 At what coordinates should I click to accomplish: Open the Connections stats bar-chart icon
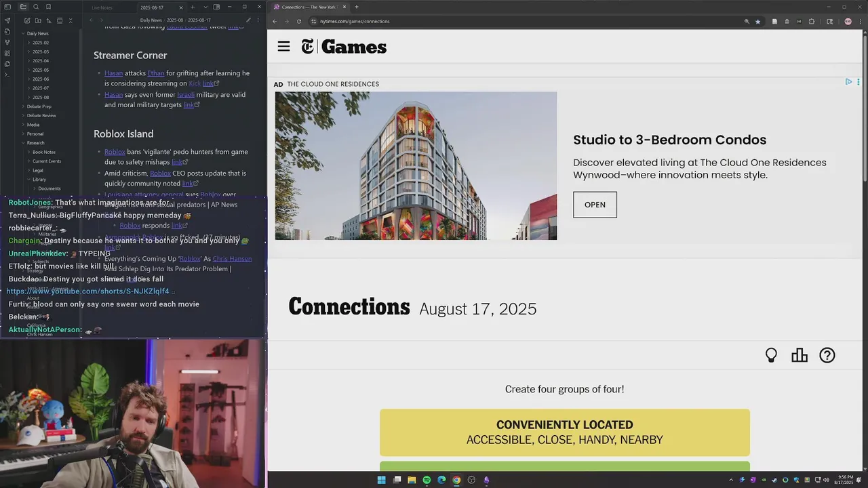tap(800, 355)
